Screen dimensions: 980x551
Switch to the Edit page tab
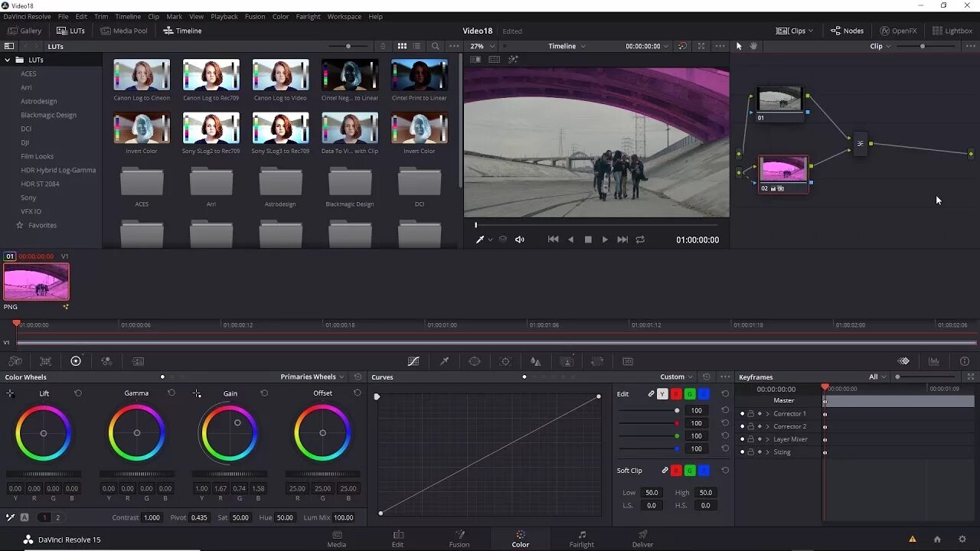click(398, 539)
